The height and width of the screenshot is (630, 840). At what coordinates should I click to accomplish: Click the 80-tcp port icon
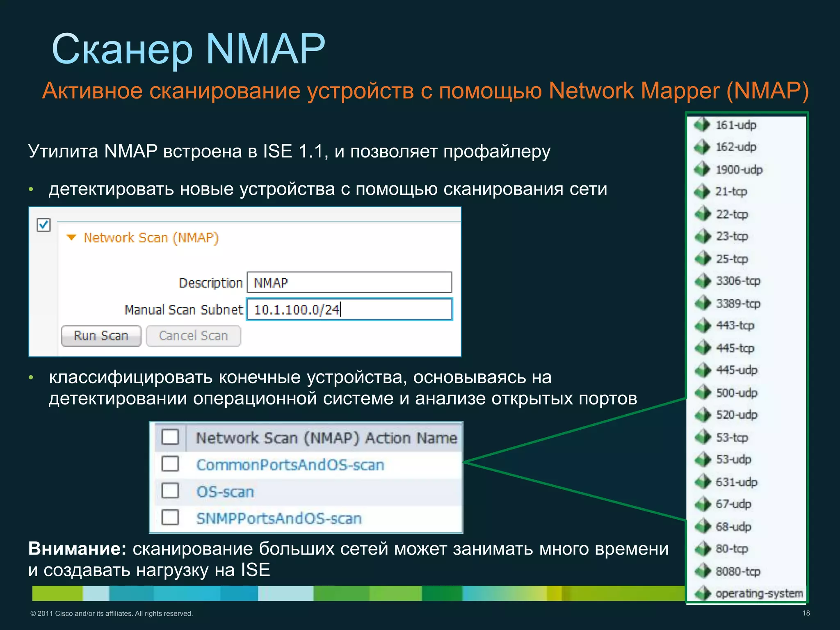coord(703,549)
